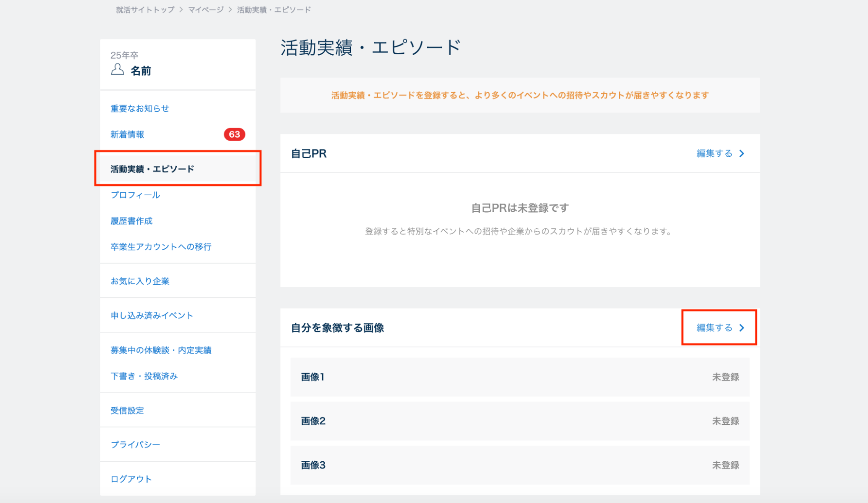Open 重要なお知らせ in sidebar
868x503 pixels.
[139, 108]
